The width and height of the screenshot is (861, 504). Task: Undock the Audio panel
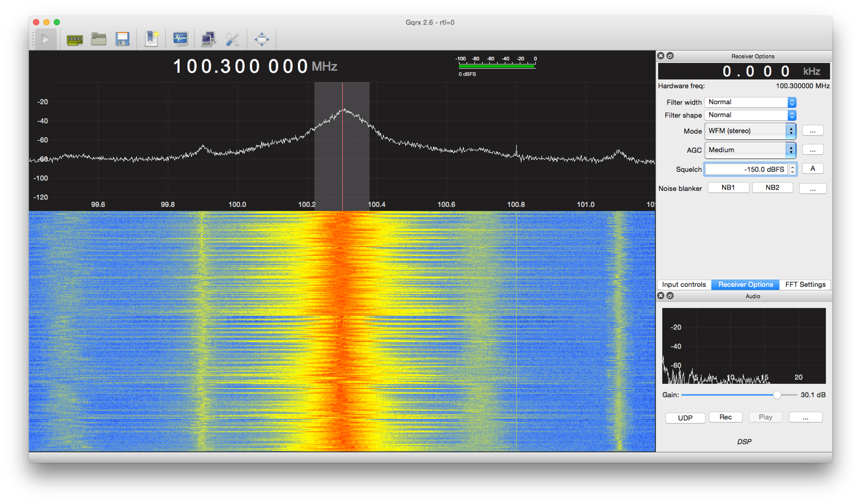[x=670, y=296]
